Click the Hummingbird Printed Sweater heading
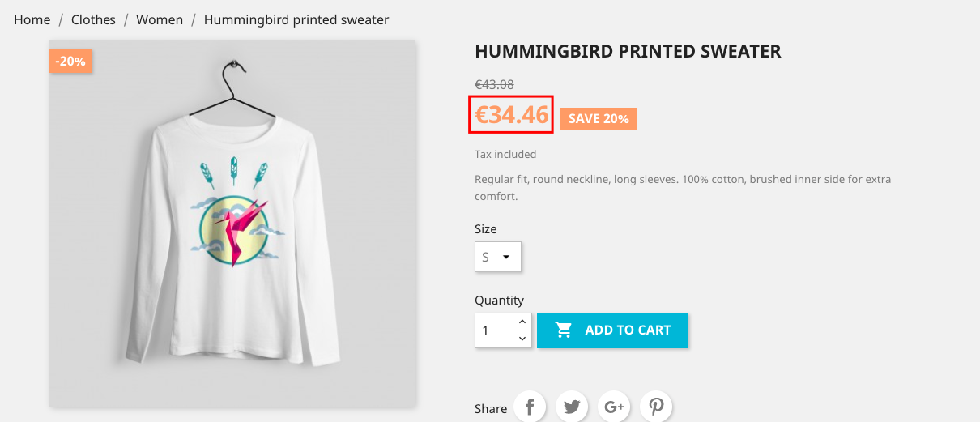980x422 pixels. [628, 52]
